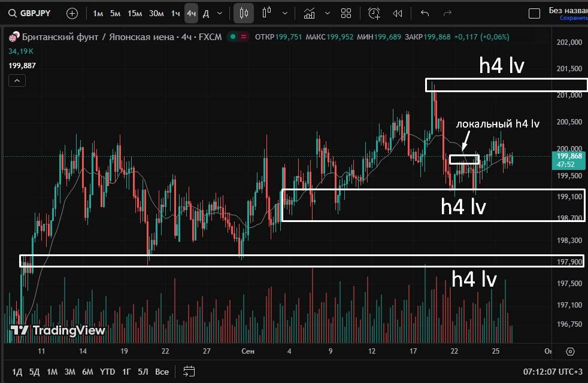The width and height of the screenshot is (588, 383).
Task: Collapse the indicator legend with chevron
Action: pos(17,81)
